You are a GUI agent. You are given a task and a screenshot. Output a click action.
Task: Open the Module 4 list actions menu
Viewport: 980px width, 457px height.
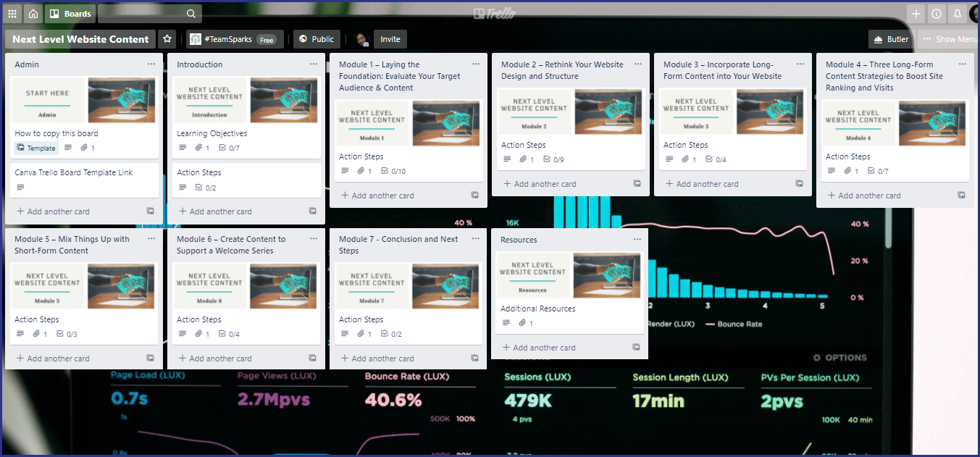pos(963,64)
